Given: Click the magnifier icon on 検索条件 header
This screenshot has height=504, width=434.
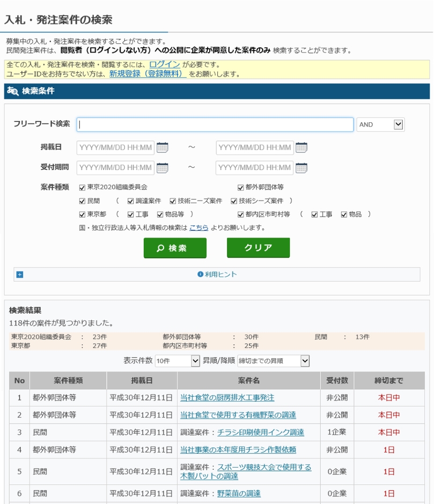Looking at the screenshot, I should (14, 91).
